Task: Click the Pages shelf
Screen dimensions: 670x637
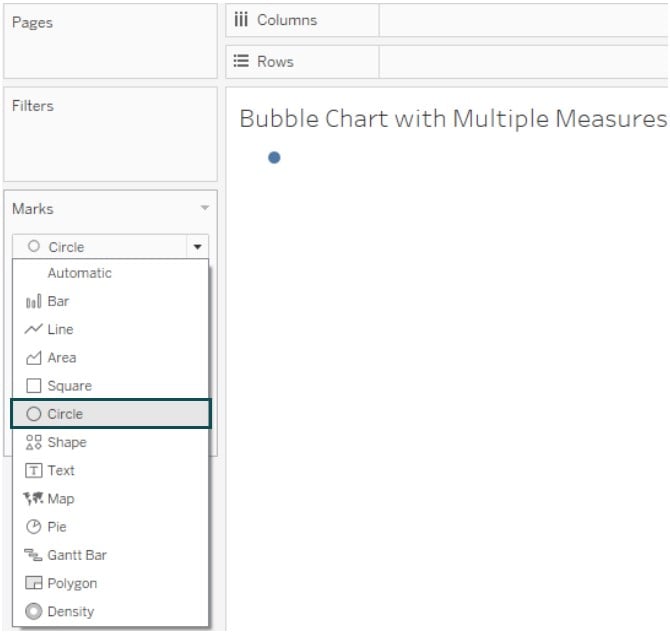Action: tap(110, 41)
